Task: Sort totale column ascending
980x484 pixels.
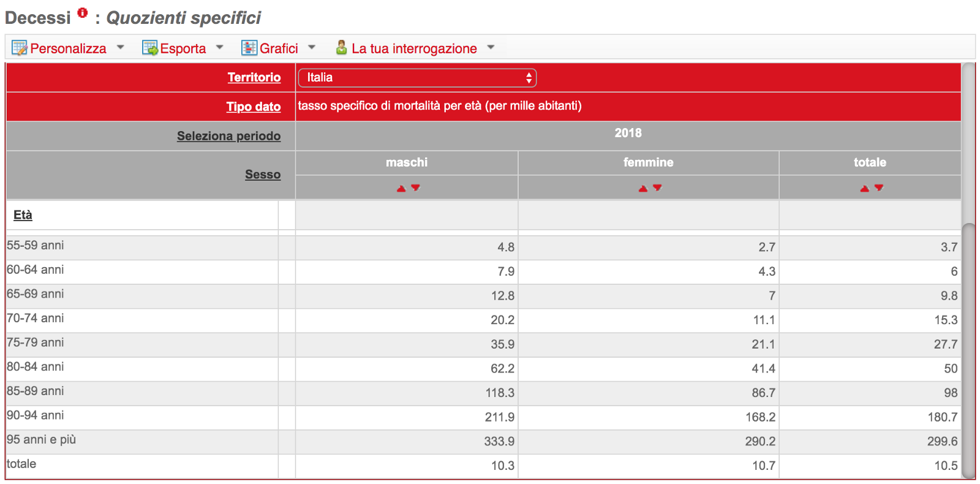Action: click(x=864, y=188)
